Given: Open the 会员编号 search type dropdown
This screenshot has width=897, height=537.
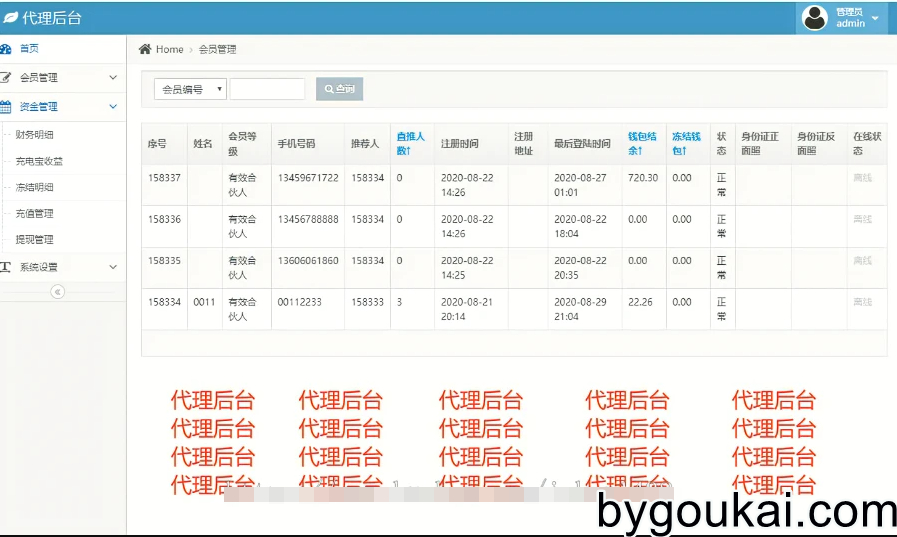Looking at the screenshot, I should [190, 89].
